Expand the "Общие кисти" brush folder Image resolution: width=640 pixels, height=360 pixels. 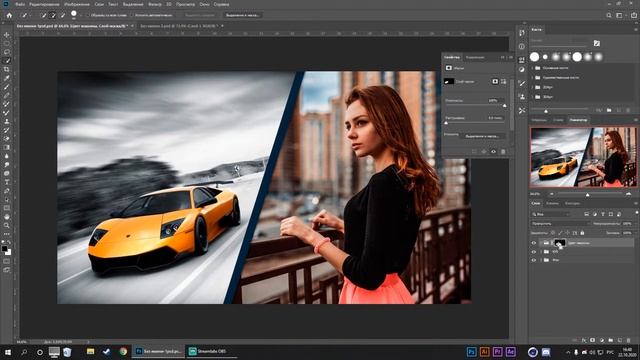click(x=532, y=68)
